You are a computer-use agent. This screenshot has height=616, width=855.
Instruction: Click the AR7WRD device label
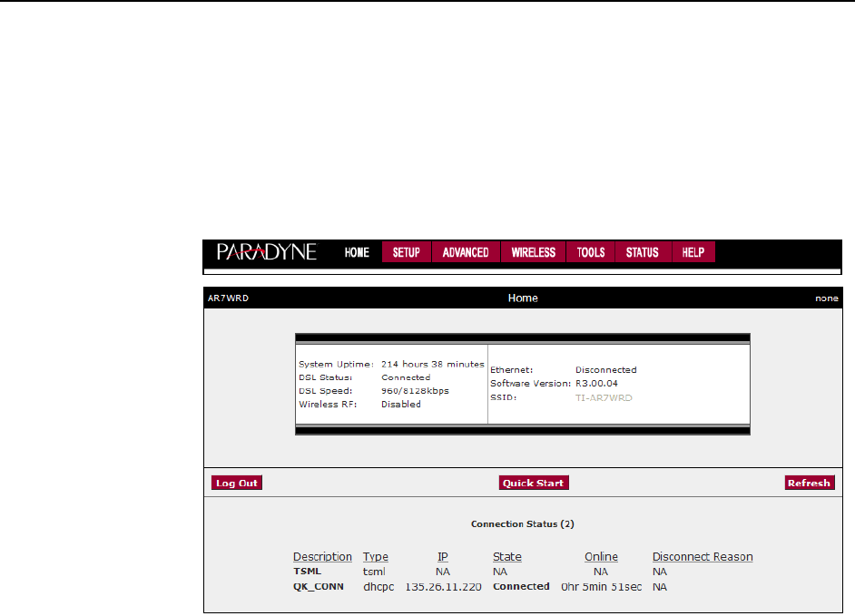[x=228, y=298]
